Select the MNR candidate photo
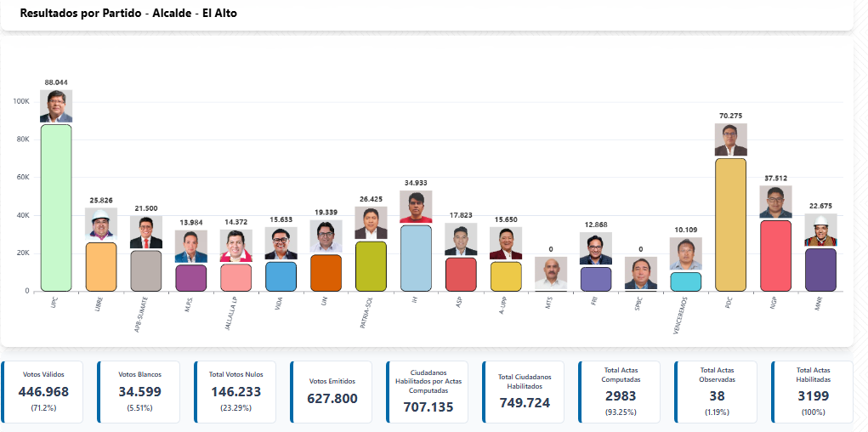Image resolution: width=868 pixels, height=432 pixels. tap(820, 230)
